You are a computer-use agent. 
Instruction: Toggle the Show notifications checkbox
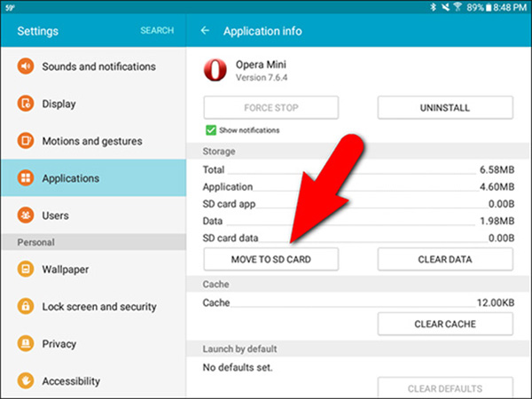[x=211, y=130]
